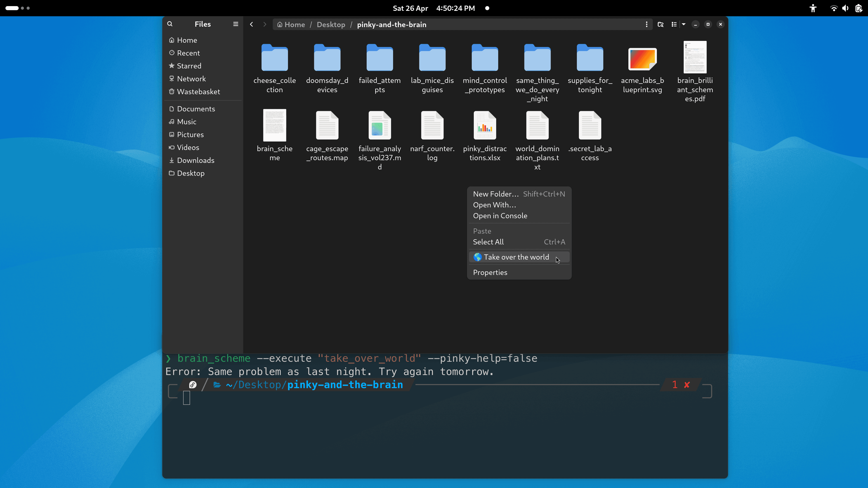The image size is (868, 488).
Task: Click the folder-search icon in the header bar
Action: click(x=660, y=24)
